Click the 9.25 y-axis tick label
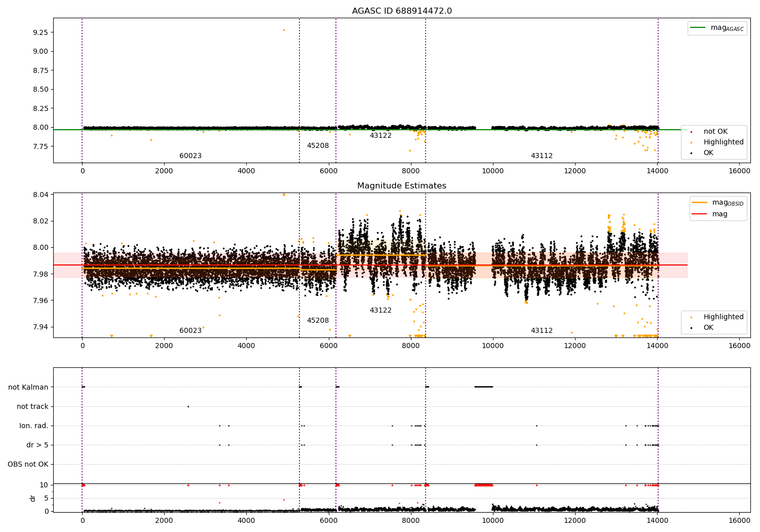The height and width of the screenshot is (532, 760). tap(40, 32)
